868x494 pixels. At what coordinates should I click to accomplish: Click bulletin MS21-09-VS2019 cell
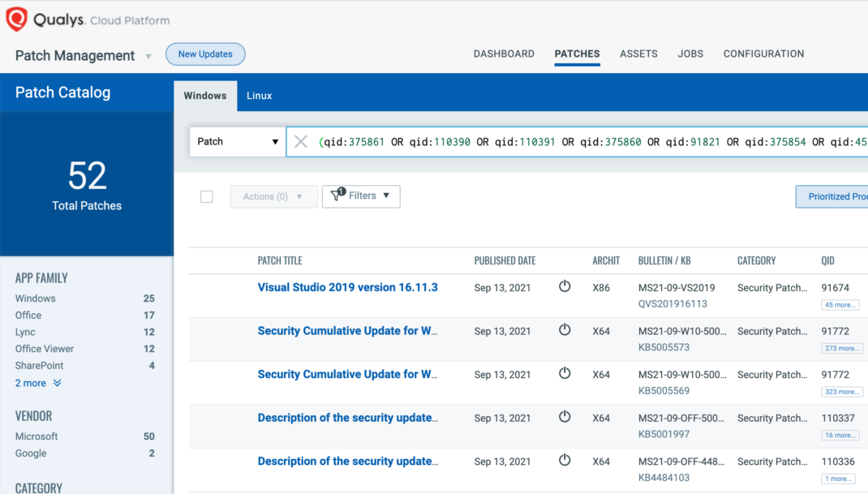click(x=677, y=288)
